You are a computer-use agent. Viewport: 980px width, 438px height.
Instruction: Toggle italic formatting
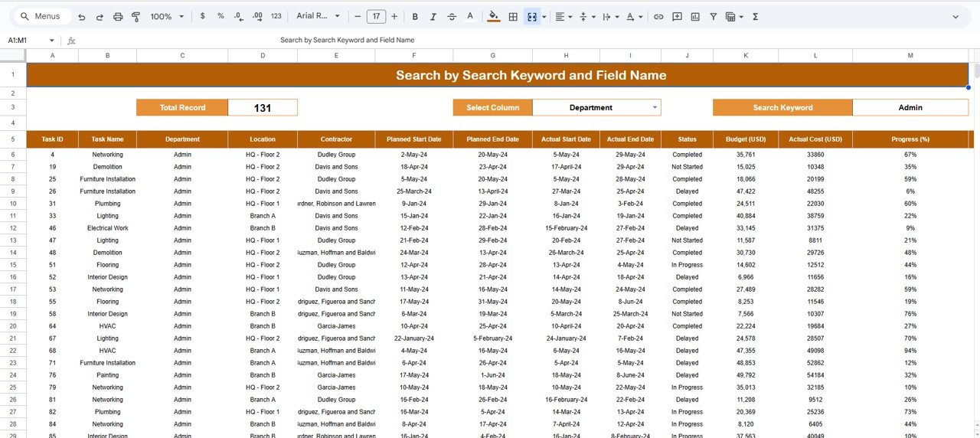[x=433, y=16]
